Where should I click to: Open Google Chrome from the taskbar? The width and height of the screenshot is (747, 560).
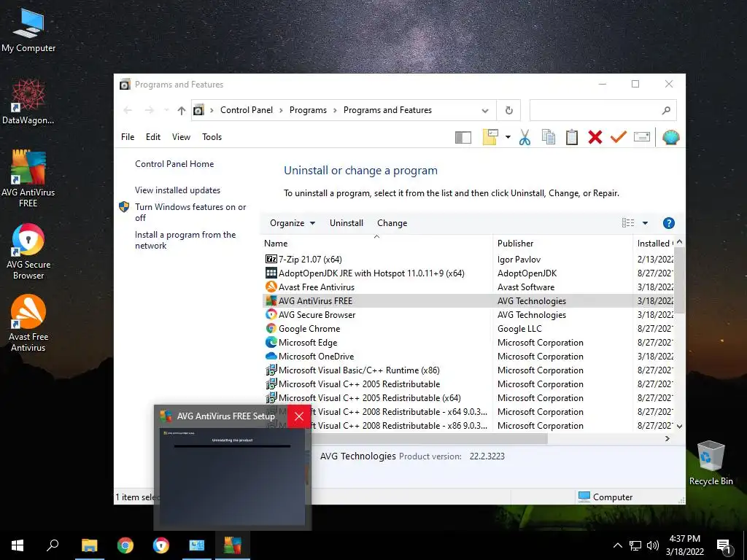point(125,545)
